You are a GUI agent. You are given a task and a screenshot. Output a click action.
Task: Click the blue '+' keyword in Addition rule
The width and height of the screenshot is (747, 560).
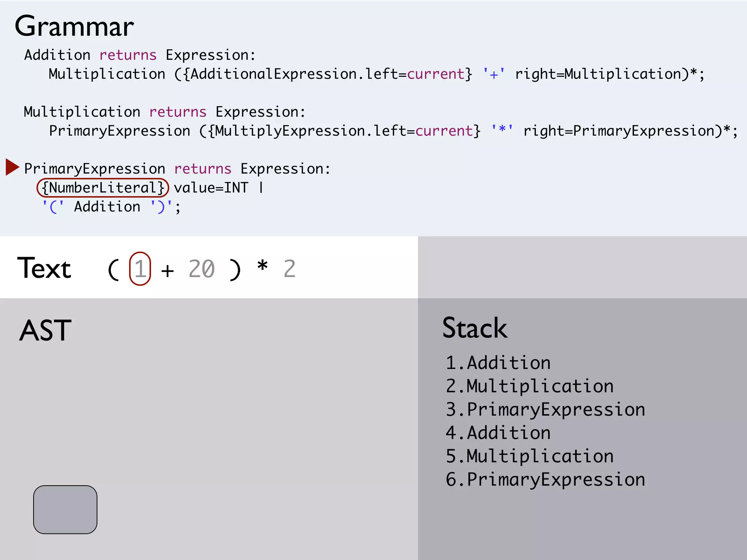click(x=494, y=74)
